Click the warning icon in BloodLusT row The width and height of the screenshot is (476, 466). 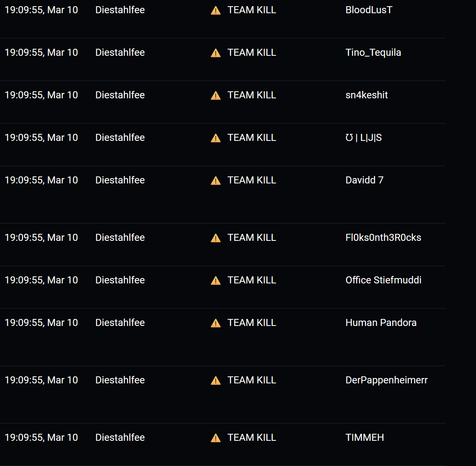(x=216, y=10)
